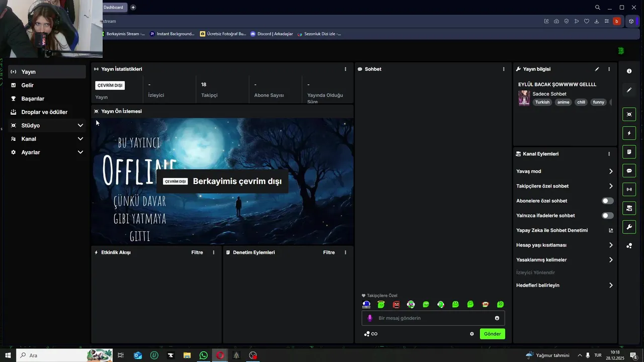Click the chat message input field
Screen dimensions: 644x362
coord(433,318)
